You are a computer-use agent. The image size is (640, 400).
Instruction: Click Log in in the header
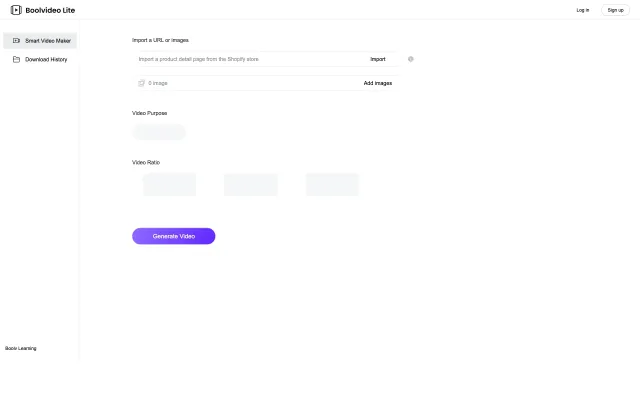point(583,10)
